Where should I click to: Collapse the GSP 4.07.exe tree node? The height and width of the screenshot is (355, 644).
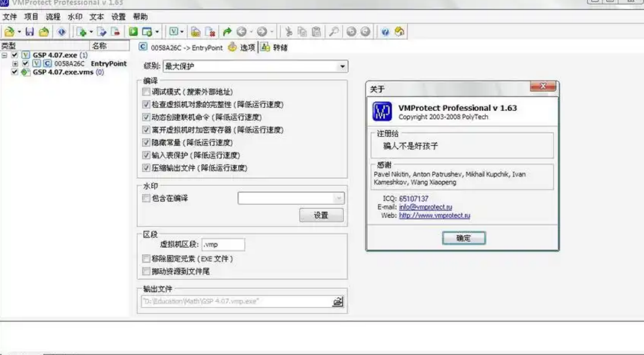[5, 55]
